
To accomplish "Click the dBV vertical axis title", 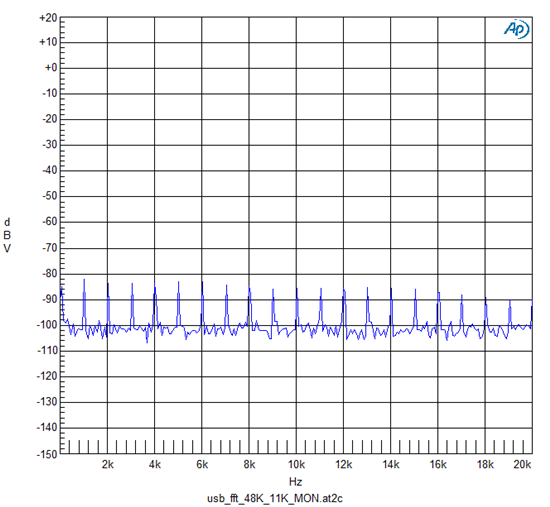I will [7, 235].
